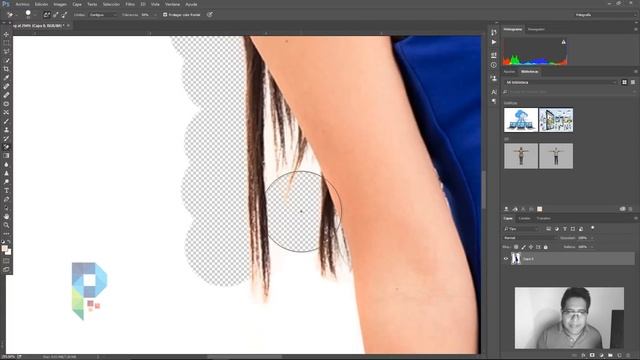The image size is (640, 360).
Task: Select the Lasso tool
Action: click(6, 51)
